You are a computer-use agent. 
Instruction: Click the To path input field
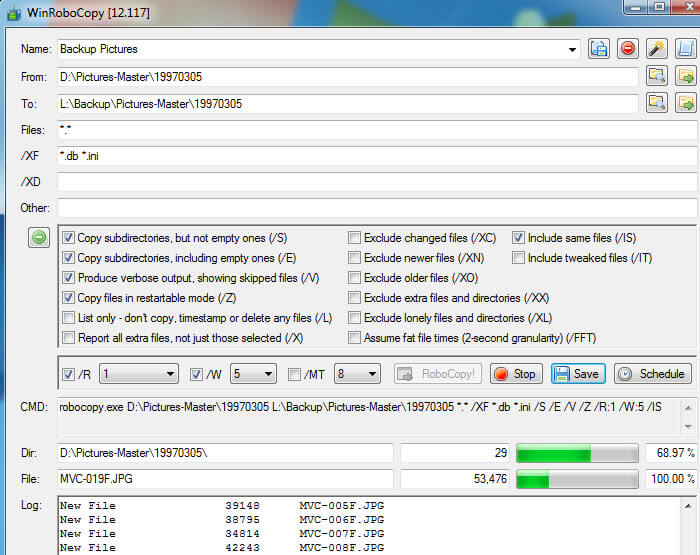click(347, 104)
